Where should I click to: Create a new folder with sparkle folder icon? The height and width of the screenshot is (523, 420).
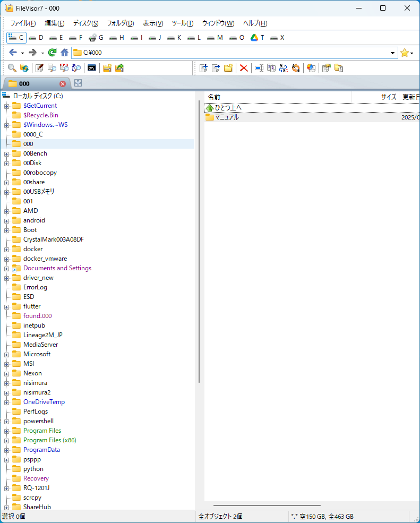[228, 68]
